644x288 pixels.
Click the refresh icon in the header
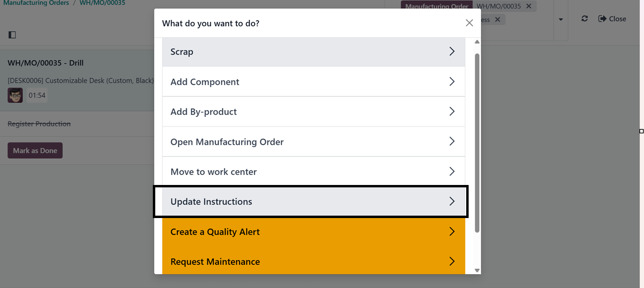point(585,19)
